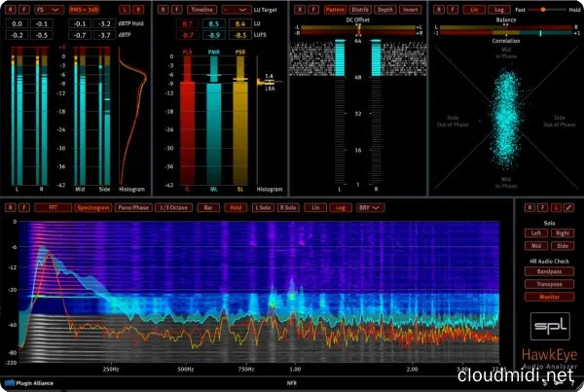Click the F button in the loudness panel
584x392 pixels.
[x=175, y=8]
